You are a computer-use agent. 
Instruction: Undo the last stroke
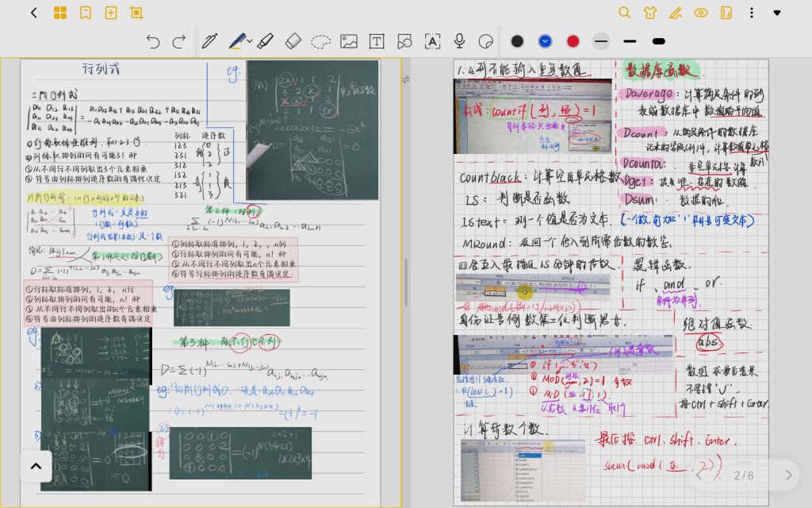point(153,41)
